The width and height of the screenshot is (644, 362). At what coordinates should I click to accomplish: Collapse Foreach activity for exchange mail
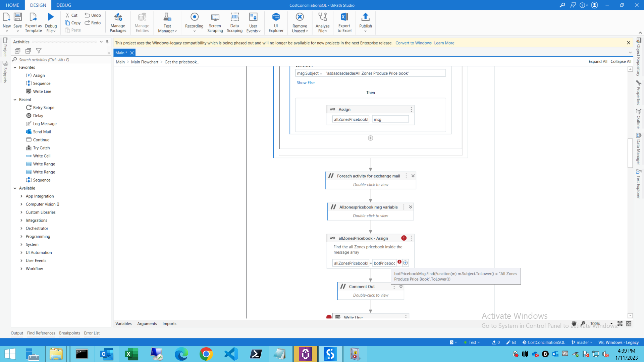(413, 176)
